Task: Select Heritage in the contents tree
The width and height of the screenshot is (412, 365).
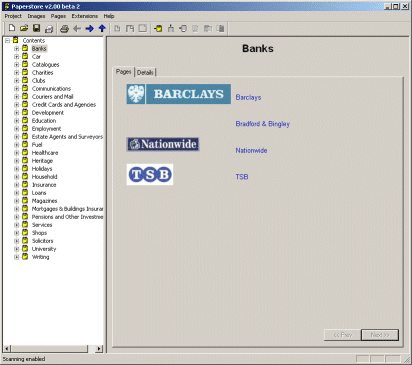Action: [42, 161]
